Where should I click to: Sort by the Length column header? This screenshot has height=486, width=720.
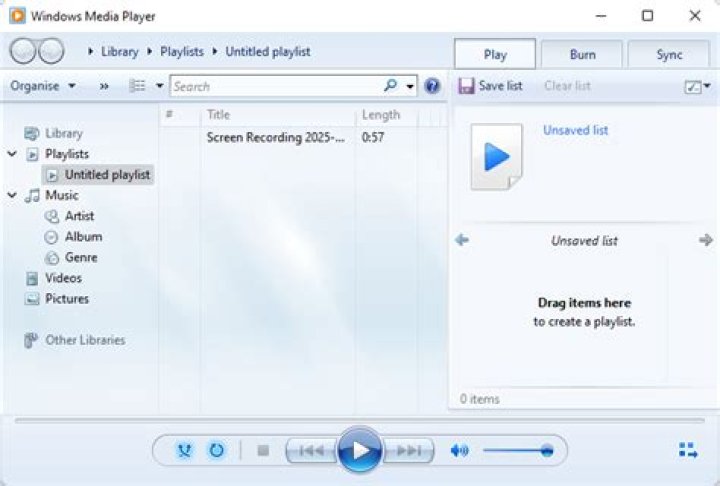[x=387, y=115]
